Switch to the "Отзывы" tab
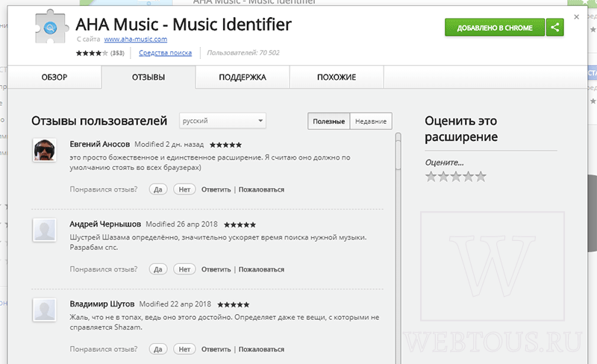The image size is (597, 364). (x=149, y=78)
